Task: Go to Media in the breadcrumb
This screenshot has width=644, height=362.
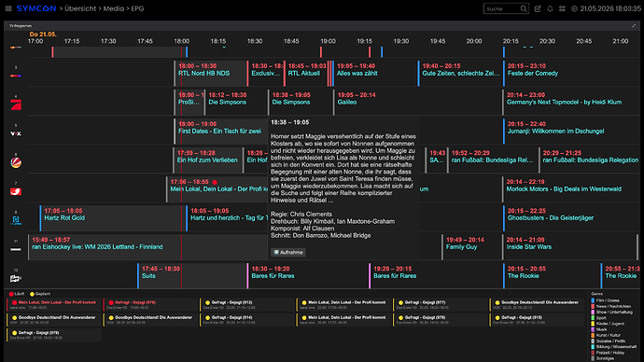Action: [113, 8]
